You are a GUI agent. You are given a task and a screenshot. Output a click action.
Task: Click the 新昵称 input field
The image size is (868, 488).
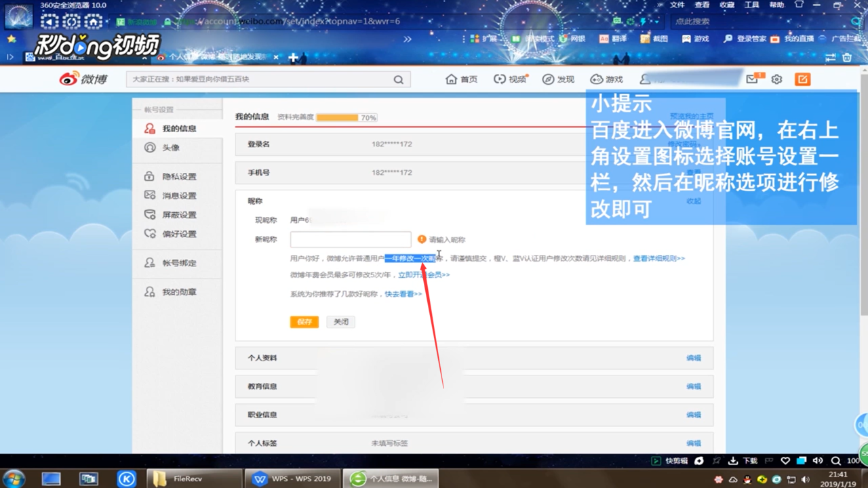(x=351, y=239)
